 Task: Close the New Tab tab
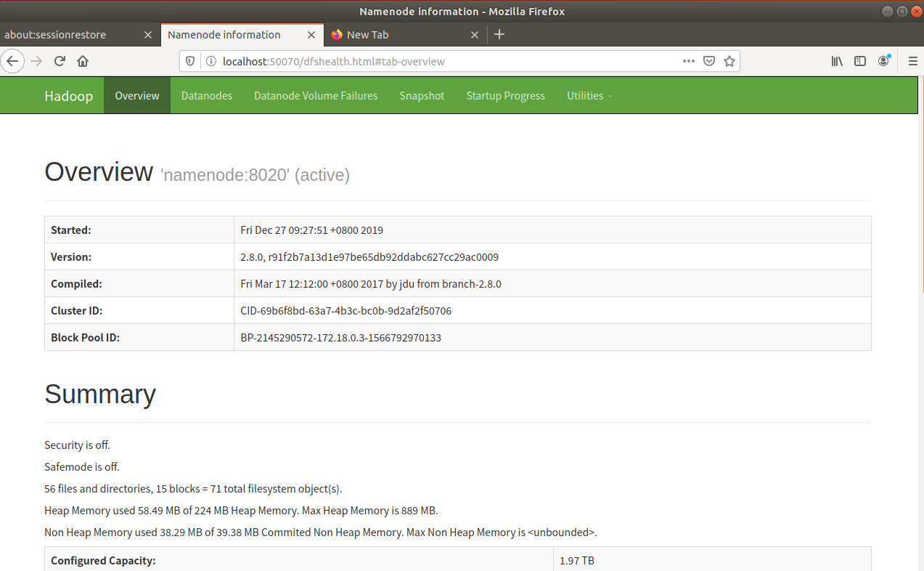475,34
